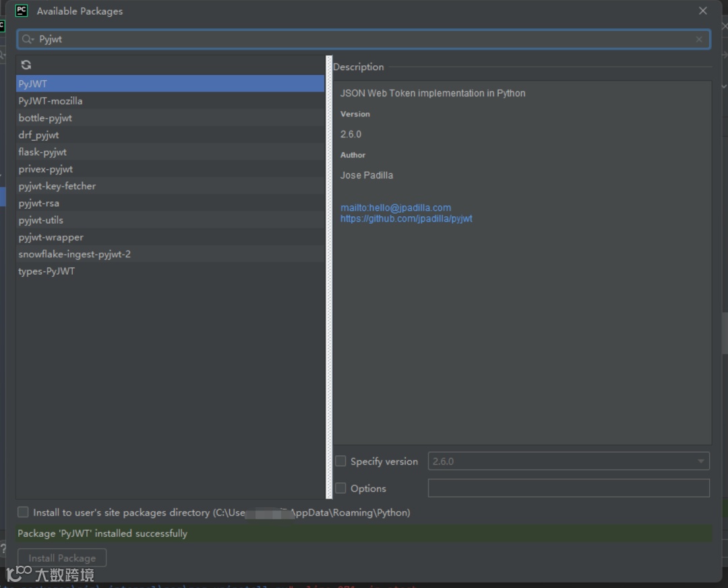Click the version value 2.6.0 in description
The width and height of the screenshot is (728, 588).
[351, 134]
